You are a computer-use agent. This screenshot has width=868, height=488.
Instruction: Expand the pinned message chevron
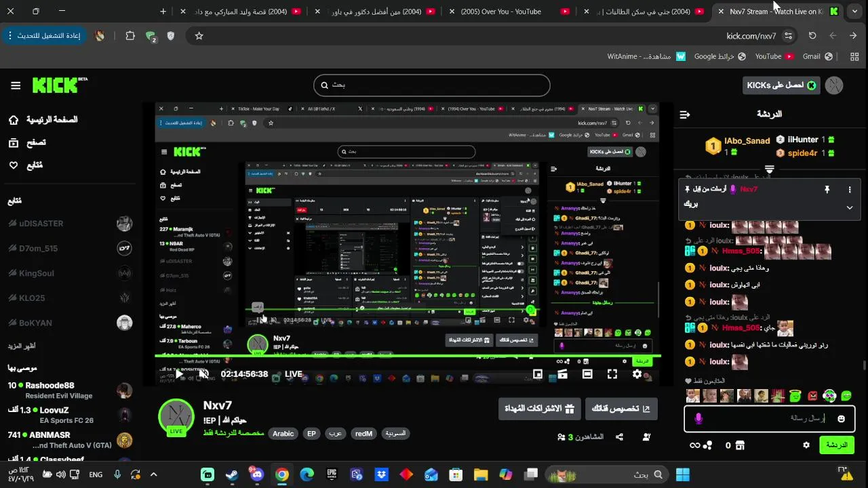click(x=850, y=207)
